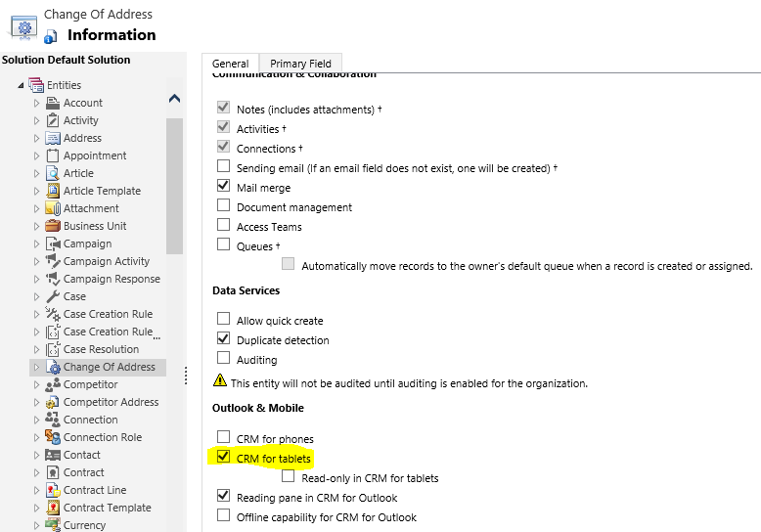Click the Campaign megaphone icon
This screenshot has width=761, height=532.
click(53, 244)
